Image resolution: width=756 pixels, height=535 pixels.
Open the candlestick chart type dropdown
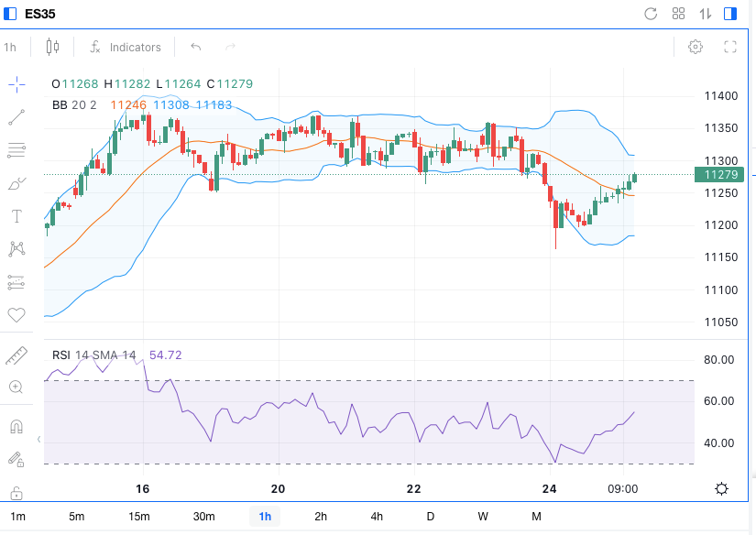click(52, 47)
